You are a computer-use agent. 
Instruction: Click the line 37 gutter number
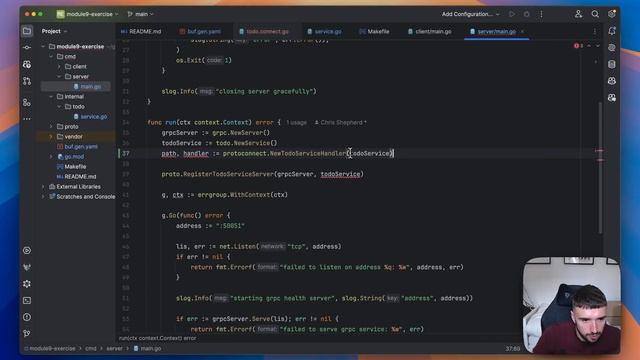[x=126, y=153]
